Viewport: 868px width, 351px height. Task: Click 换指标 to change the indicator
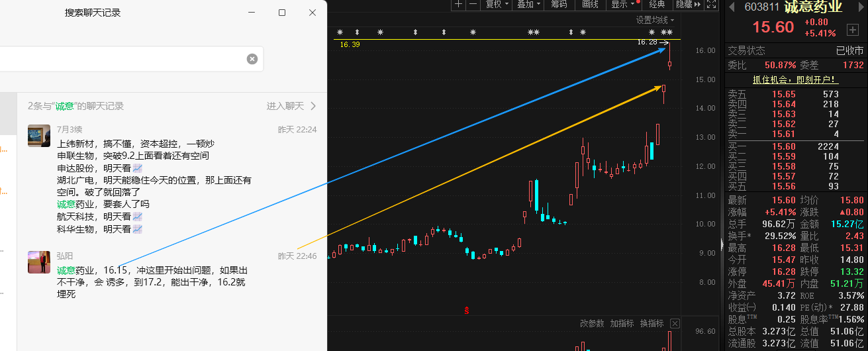coord(652,324)
